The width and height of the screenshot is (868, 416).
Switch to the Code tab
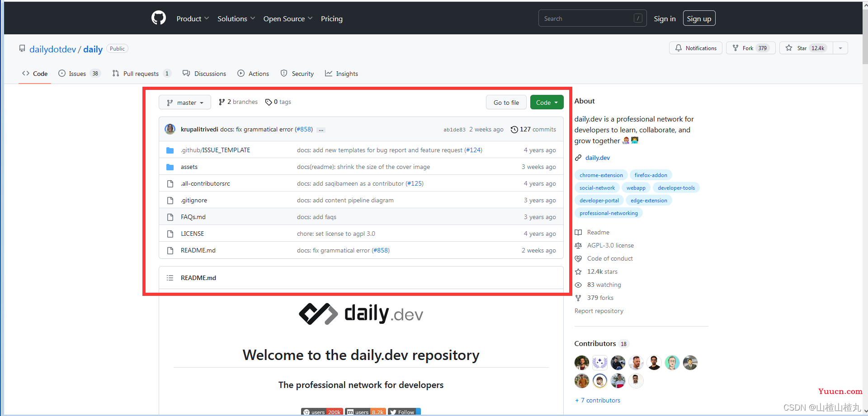[x=35, y=74]
